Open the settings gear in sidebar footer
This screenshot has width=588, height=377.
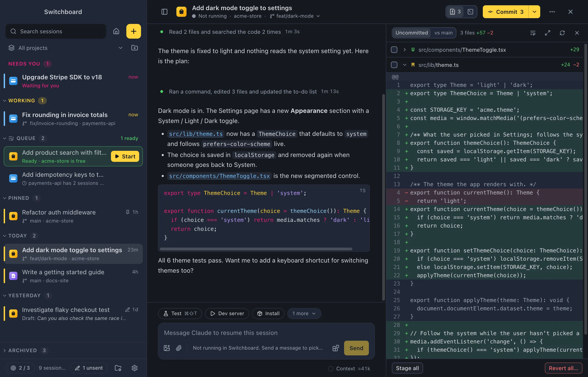(x=135, y=368)
